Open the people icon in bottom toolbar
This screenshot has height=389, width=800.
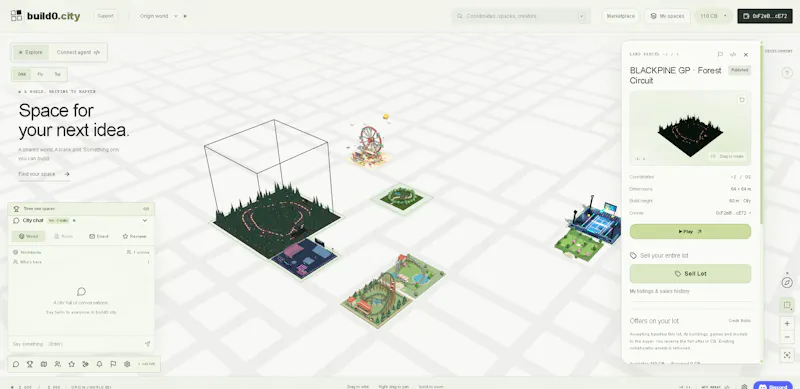(57, 364)
